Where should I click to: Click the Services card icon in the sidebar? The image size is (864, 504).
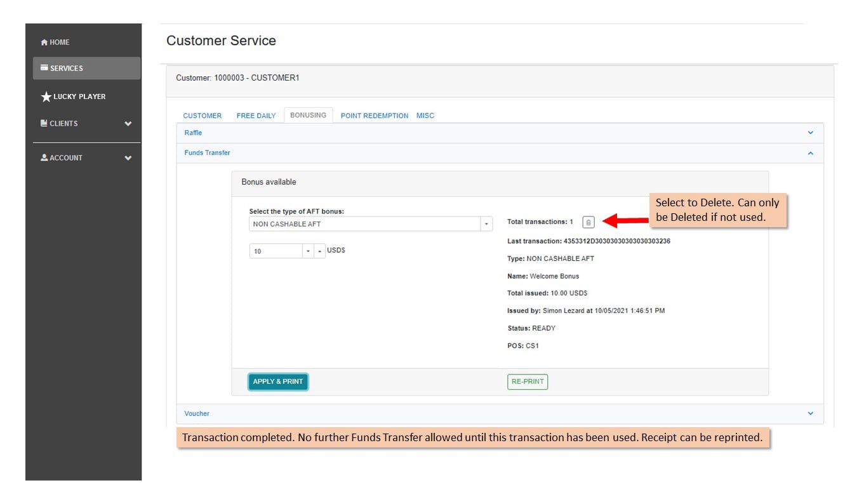pos(44,68)
